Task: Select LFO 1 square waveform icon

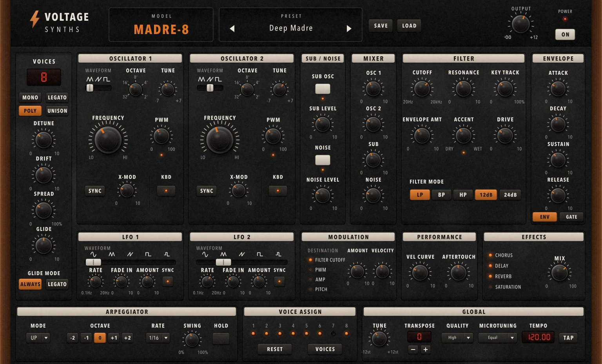Action: 148,254
